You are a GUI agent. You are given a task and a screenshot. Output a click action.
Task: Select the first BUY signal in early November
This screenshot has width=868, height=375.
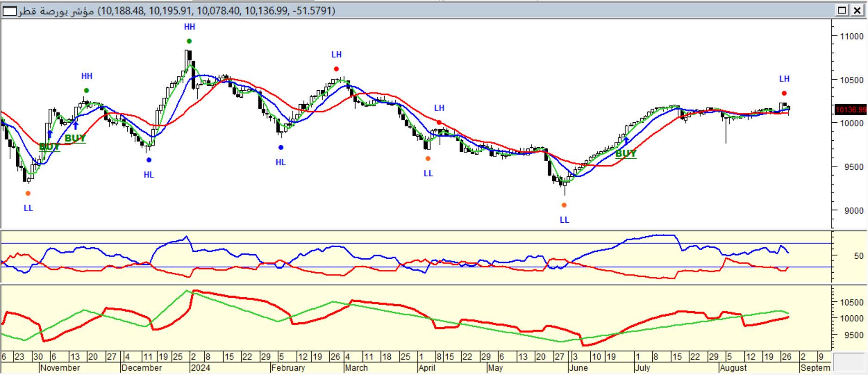(50, 147)
